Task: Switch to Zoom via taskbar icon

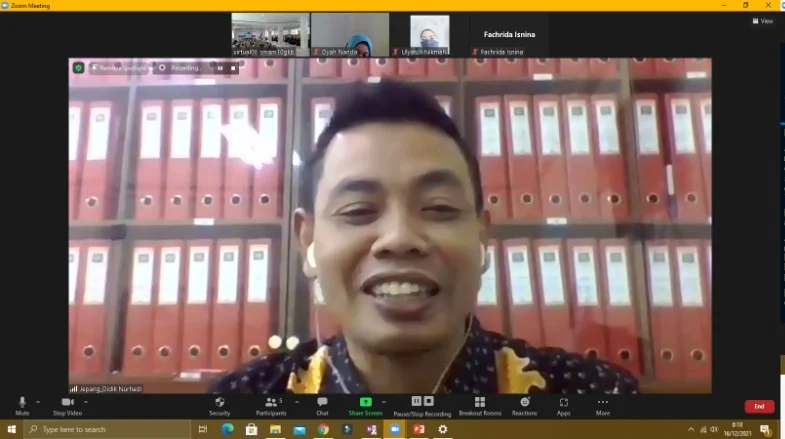Action: tap(395, 429)
